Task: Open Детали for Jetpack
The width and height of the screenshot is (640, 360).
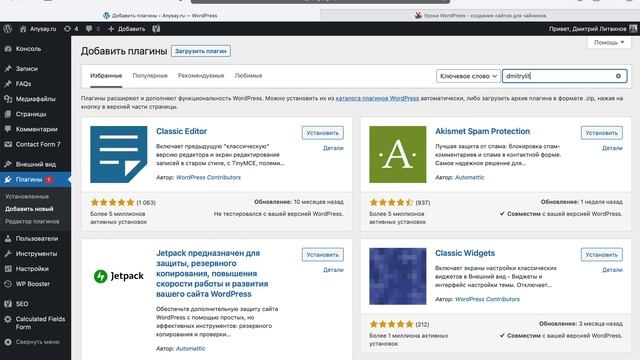Action: click(x=333, y=270)
